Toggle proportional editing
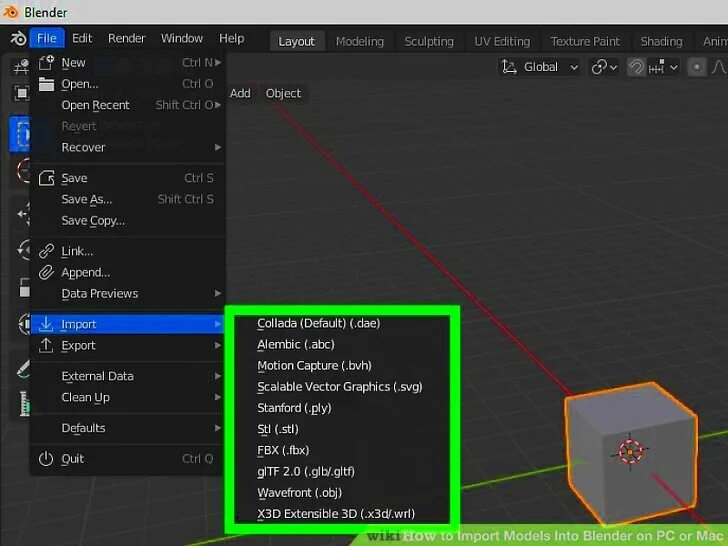 [696, 67]
